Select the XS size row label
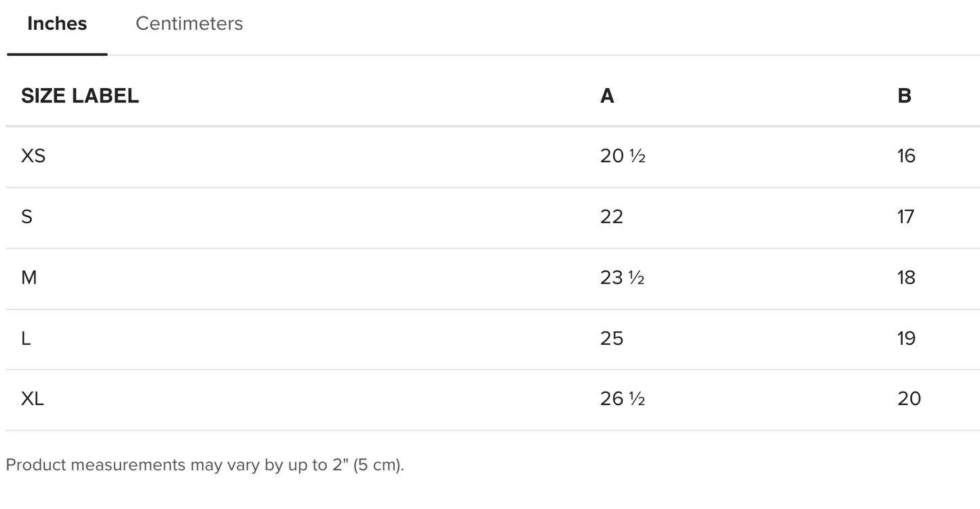980x509 pixels. pyautogui.click(x=33, y=156)
